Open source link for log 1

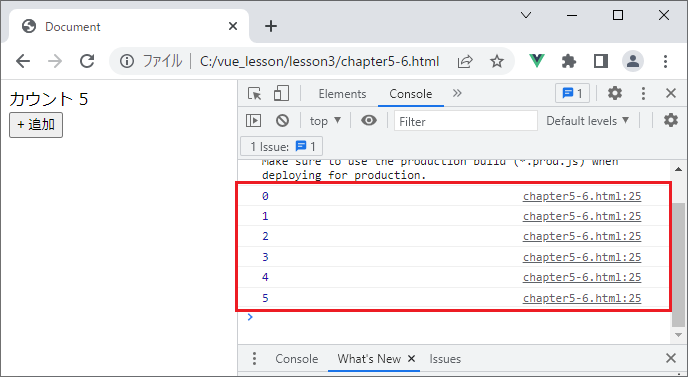[x=582, y=216]
